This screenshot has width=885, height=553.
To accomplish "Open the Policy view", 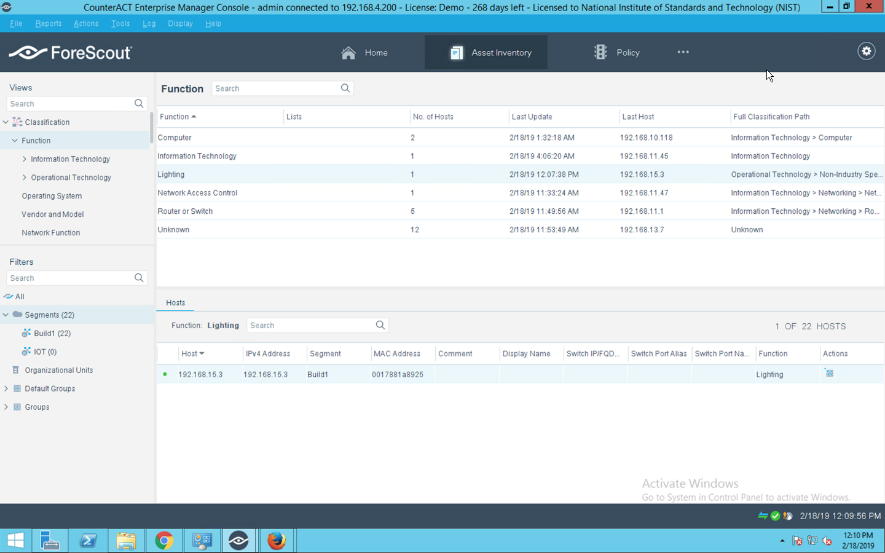I will (x=616, y=52).
